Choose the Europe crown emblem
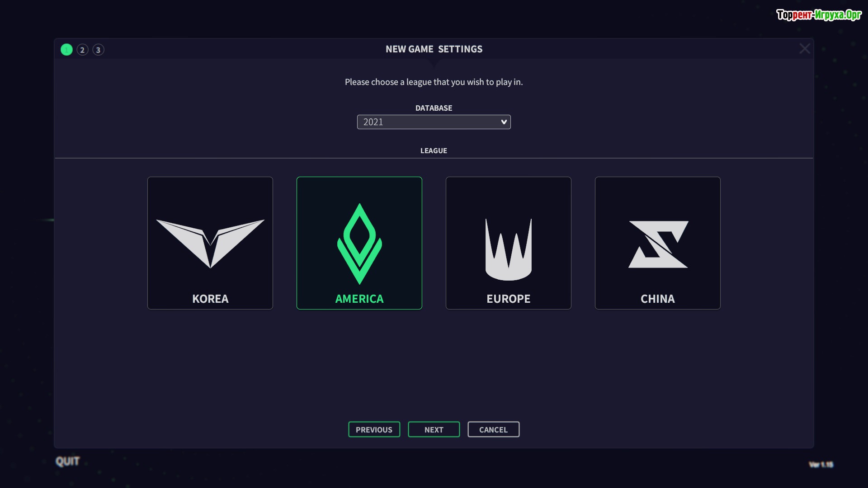 (x=509, y=249)
